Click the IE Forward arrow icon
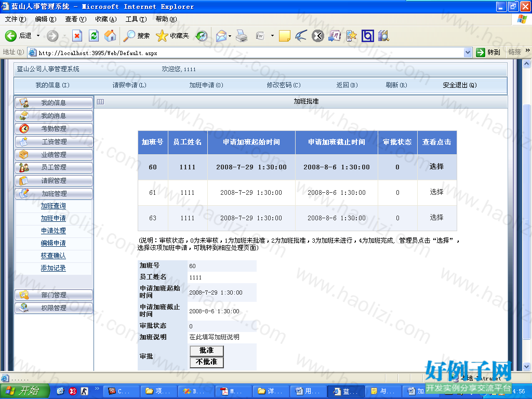 pos(52,36)
